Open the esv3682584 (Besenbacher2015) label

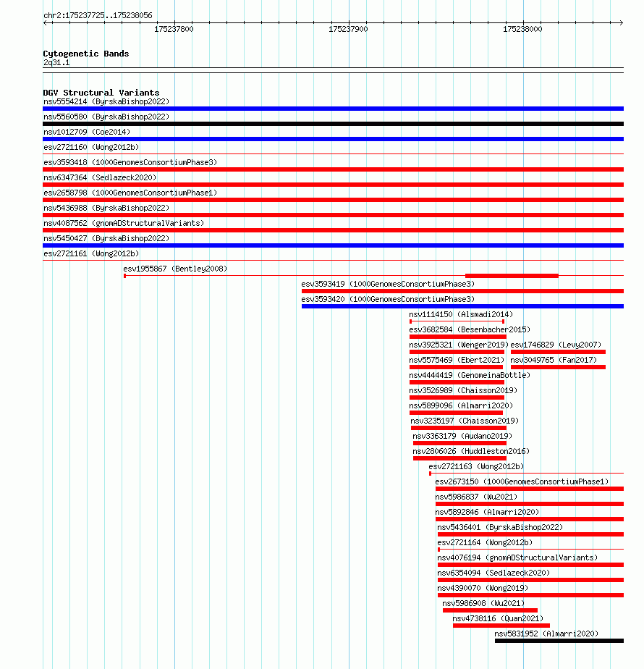[470, 330]
